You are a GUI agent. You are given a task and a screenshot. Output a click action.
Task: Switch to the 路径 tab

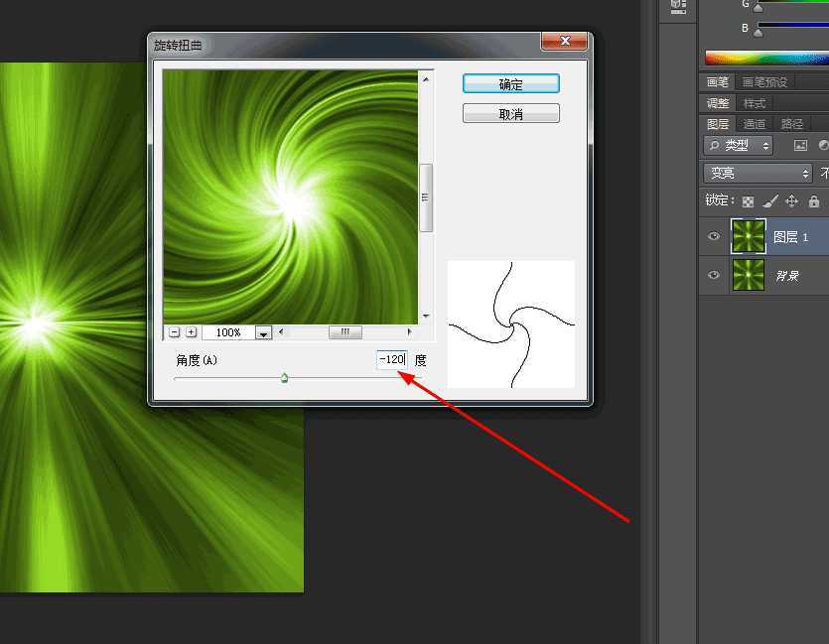[x=792, y=124]
